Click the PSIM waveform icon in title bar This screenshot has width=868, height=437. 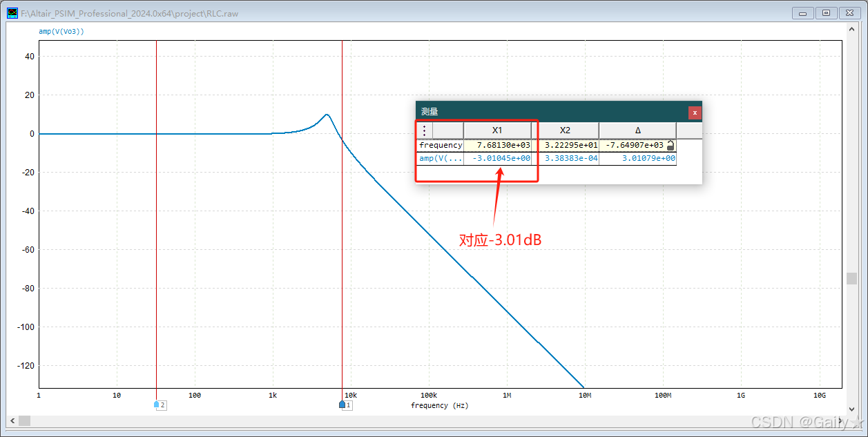tap(12, 13)
